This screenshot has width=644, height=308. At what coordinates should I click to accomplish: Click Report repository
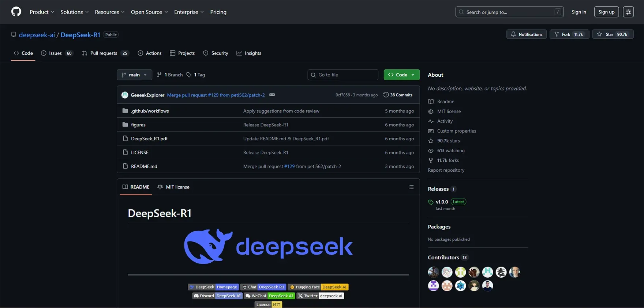coord(446,170)
